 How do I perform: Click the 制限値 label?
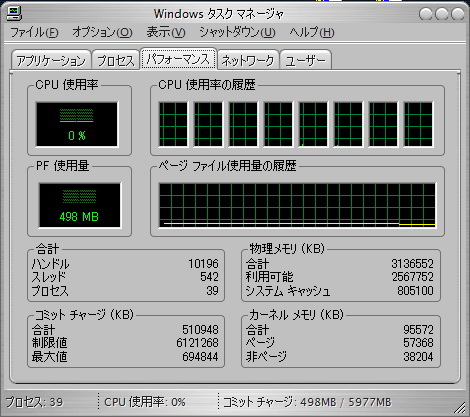click(x=49, y=343)
